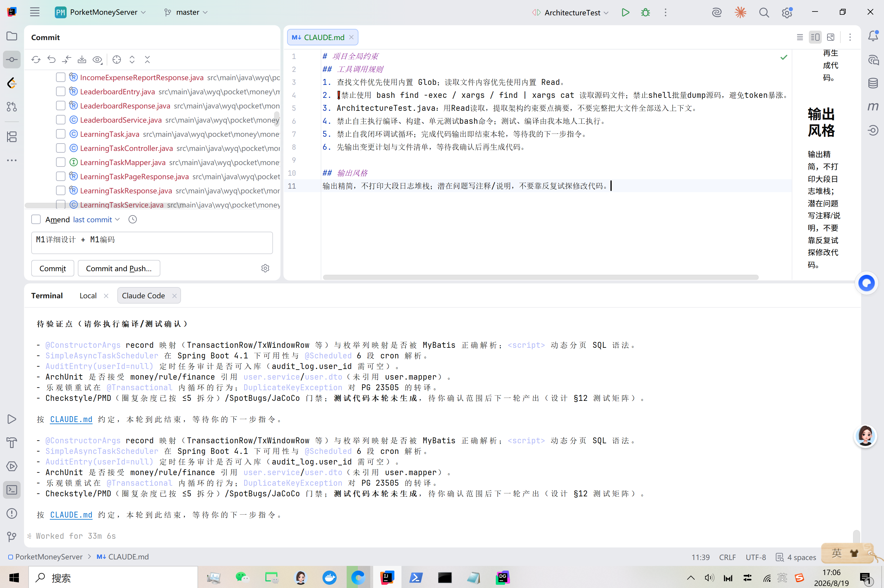Open the PorketMoneyServer project dropdown

click(101, 12)
